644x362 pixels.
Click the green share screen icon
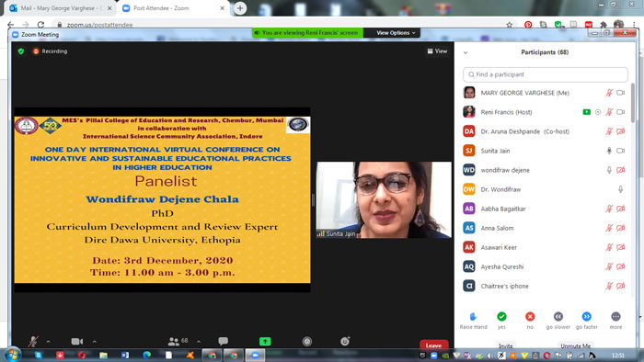pos(265,341)
